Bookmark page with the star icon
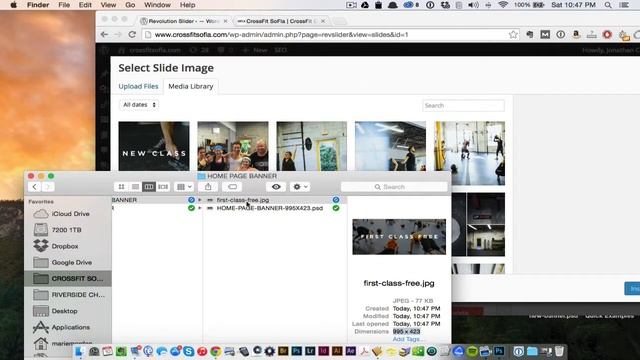The height and width of the screenshot is (360, 640). pyautogui.click(x=513, y=35)
